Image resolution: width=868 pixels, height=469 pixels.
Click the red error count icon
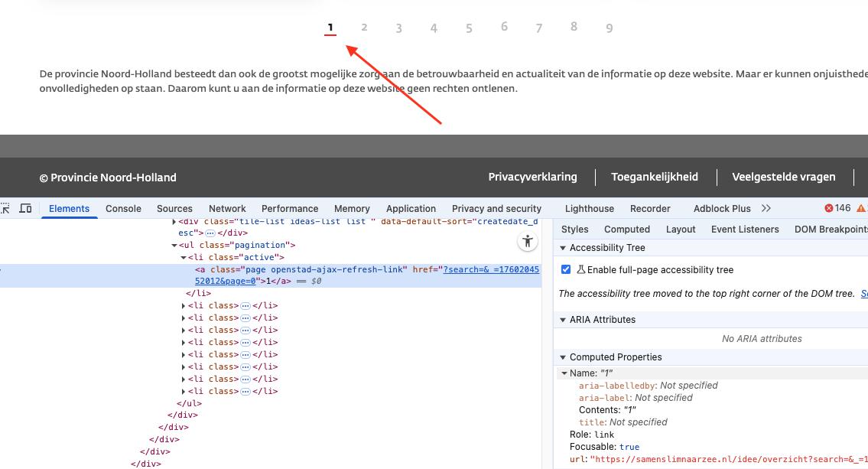829,208
